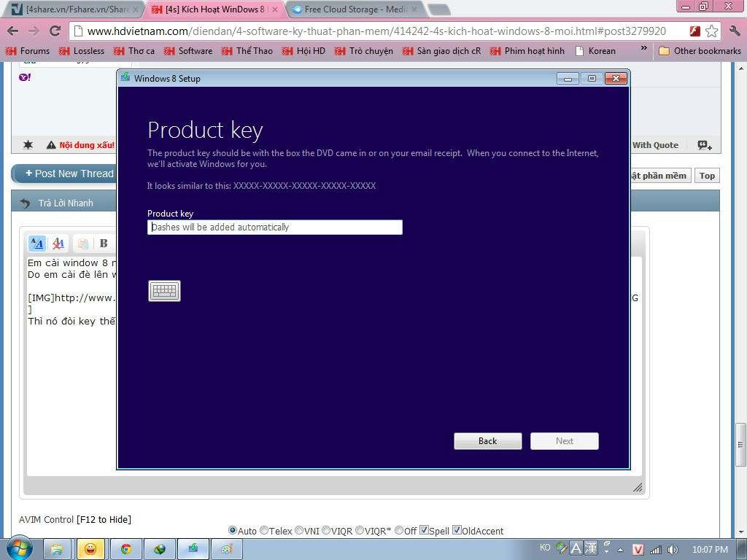Screen dimensions: 747x560
Task: Switch to the Kích Hoạt WinDows 8 tab
Action: pos(214,9)
